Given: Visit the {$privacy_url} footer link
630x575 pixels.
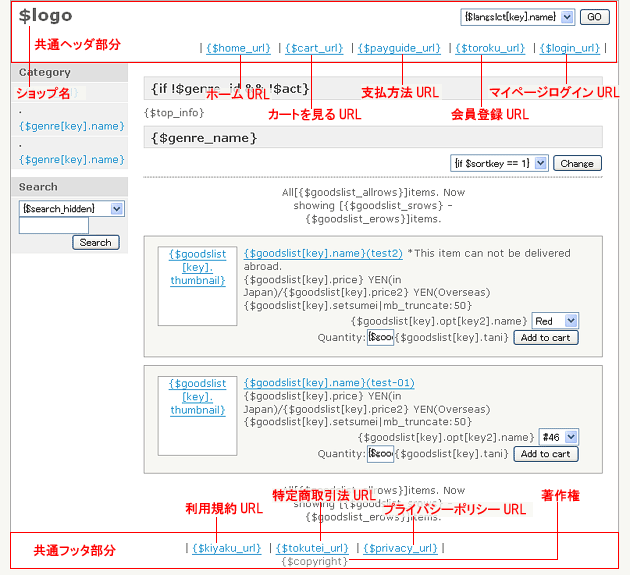Looking at the screenshot, I should tap(400, 548).
